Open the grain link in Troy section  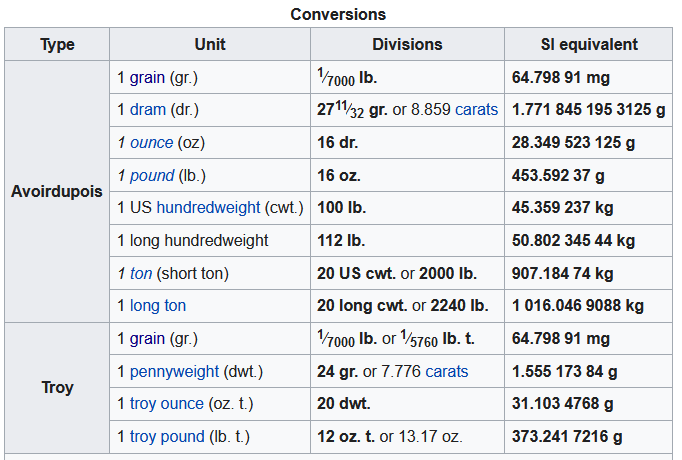pos(147,339)
